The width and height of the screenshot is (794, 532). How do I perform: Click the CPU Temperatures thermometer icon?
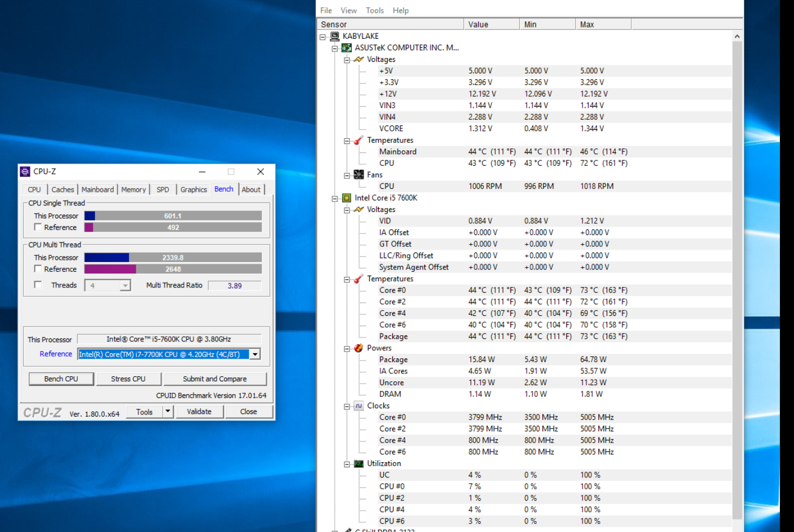pos(358,279)
